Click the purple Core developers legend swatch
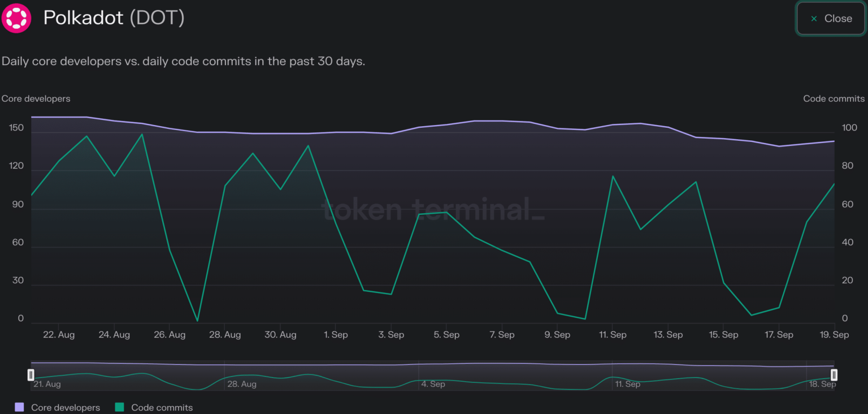Image resolution: width=868 pixels, height=414 pixels. click(20, 407)
